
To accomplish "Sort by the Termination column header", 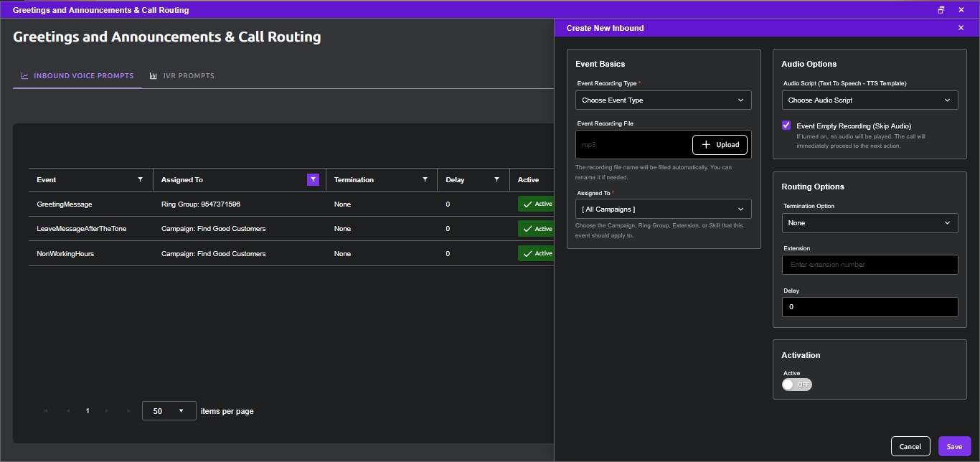I will click(x=354, y=180).
